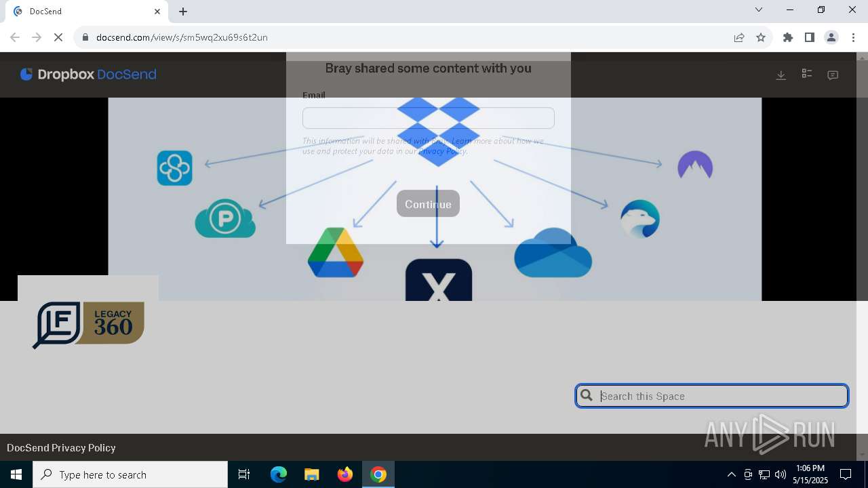This screenshot has width=868, height=488.
Task: Go forward in browser
Action: click(37, 37)
